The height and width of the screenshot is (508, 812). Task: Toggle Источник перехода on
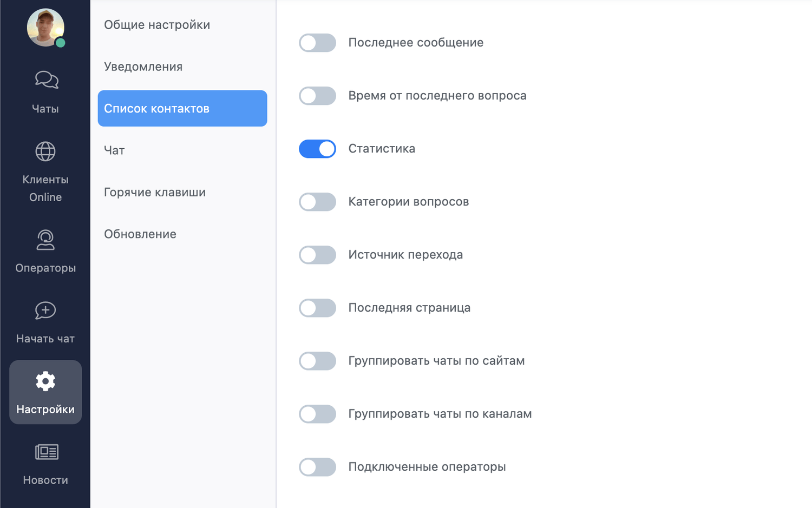tap(317, 255)
